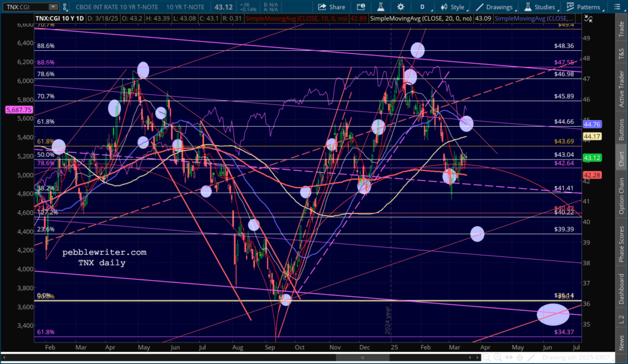Click the red SimpleMovingAvg (CLOSE, 10, 0, no) label
Viewport: 628px width, 364px height.
pyautogui.click(x=296, y=18)
